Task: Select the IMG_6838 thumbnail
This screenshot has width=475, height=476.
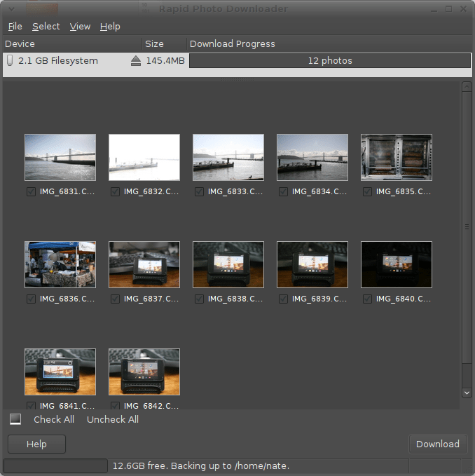Action: tap(228, 264)
